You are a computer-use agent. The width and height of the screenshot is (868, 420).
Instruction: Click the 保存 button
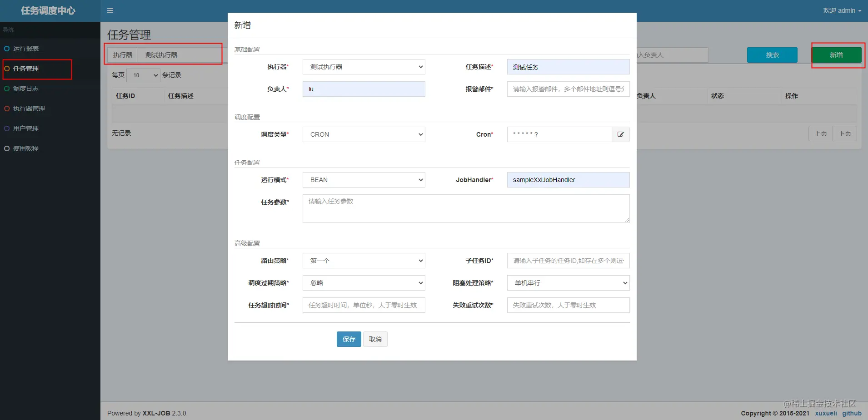coord(349,339)
